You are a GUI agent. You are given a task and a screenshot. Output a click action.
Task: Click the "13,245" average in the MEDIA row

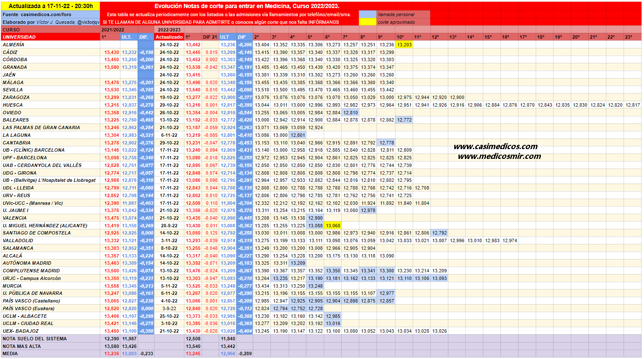click(193, 353)
